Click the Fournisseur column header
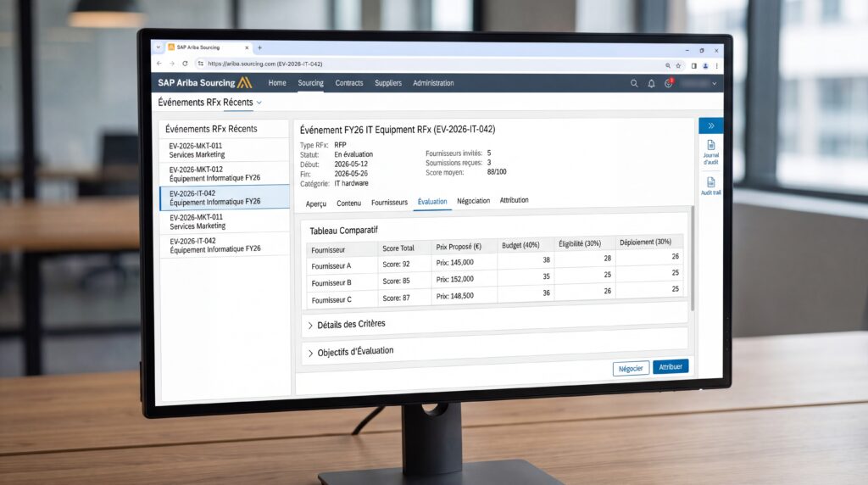This screenshot has width=868, height=485. pyautogui.click(x=328, y=249)
